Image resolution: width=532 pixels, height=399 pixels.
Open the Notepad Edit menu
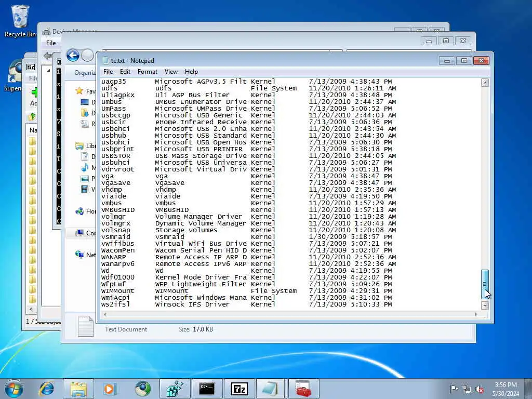pyautogui.click(x=125, y=72)
